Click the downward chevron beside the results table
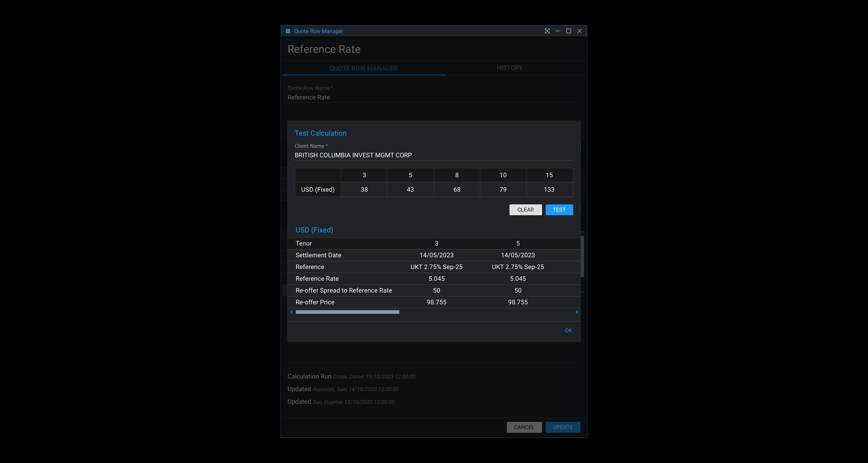868x463 pixels. (582, 292)
